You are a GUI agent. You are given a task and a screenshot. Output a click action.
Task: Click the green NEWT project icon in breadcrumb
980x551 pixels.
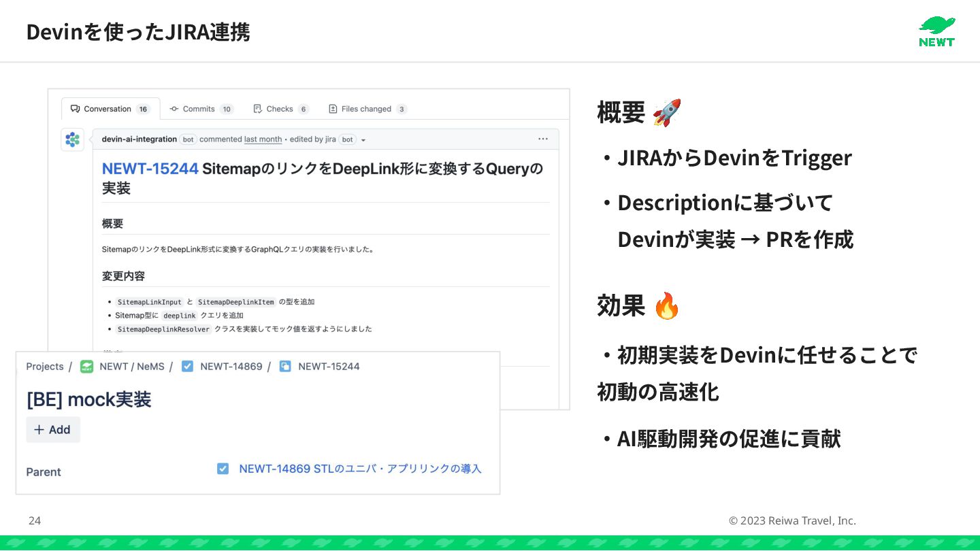click(x=86, y=366)
